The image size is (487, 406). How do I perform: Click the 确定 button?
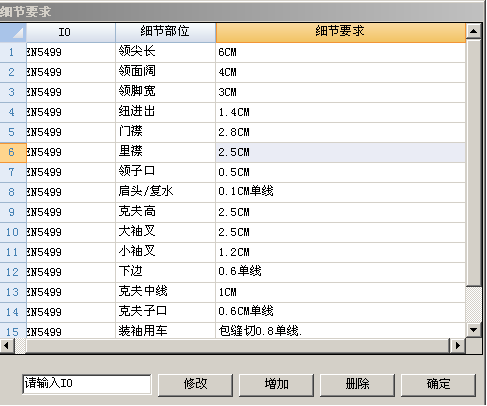[438, 385]
